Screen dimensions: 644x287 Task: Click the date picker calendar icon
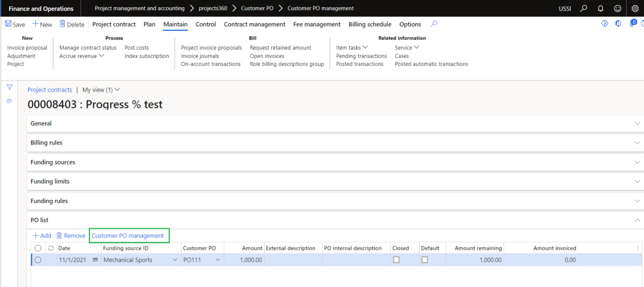[95, 260]
